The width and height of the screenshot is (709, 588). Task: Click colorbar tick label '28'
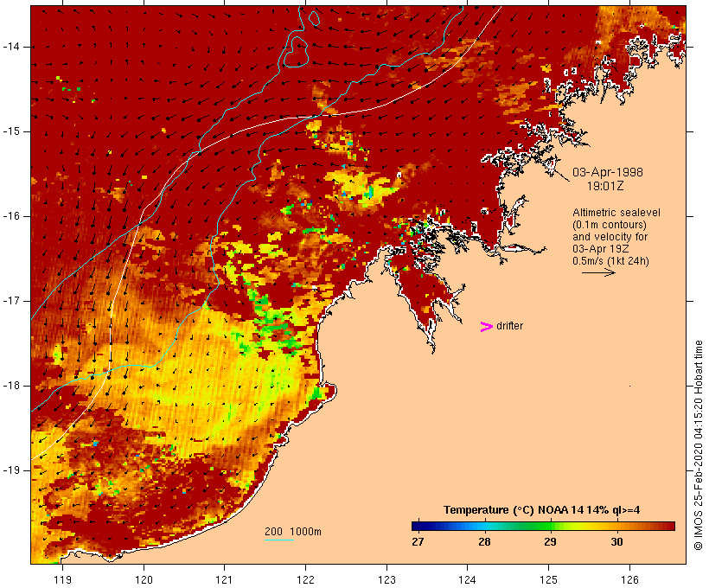click(x=484, y=542)
